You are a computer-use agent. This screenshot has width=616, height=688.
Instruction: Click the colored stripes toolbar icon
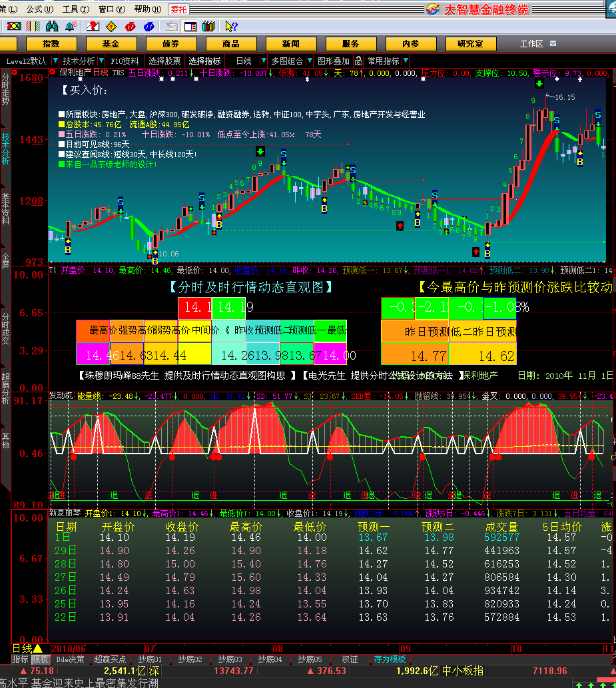pyautogui.click(x=33, y=27)
